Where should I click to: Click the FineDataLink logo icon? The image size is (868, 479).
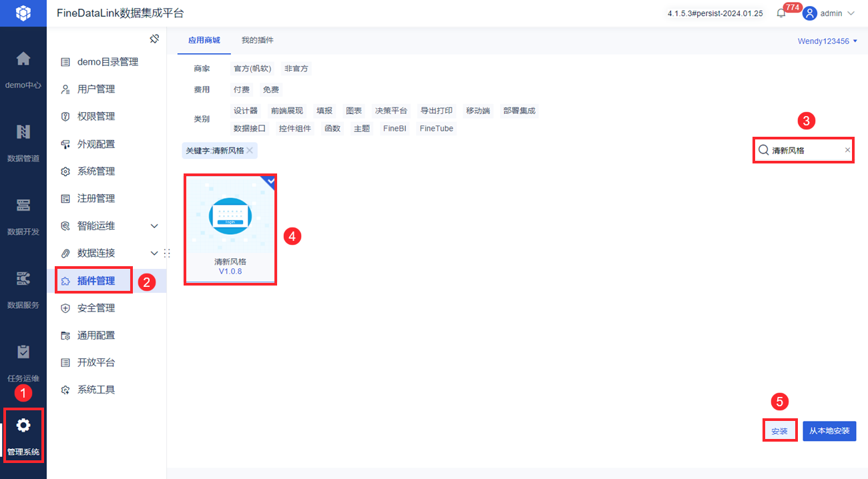23,13
